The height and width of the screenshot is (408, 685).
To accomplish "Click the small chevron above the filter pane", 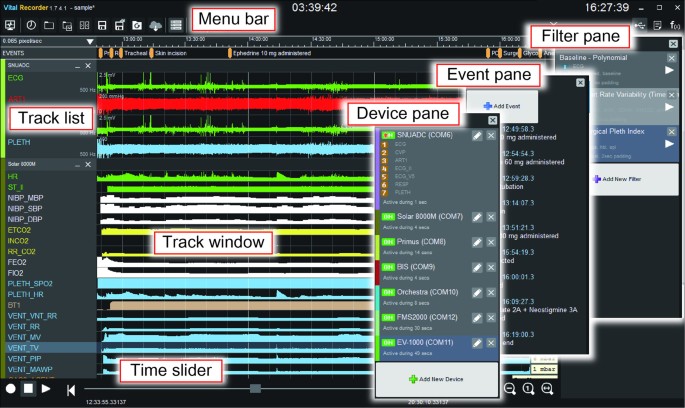I will 554,23.
